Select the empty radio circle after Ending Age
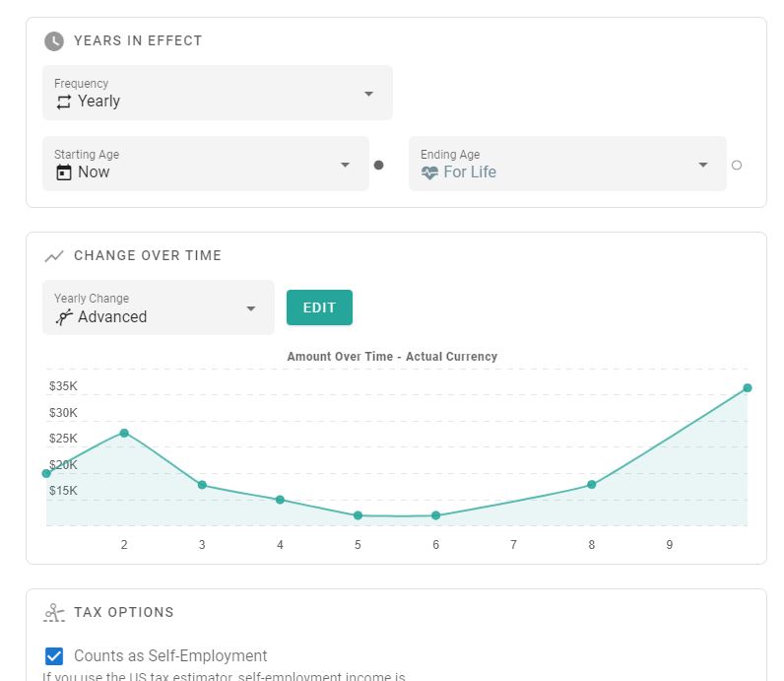The width and height of the screenshot is (784, 681). 736,165
